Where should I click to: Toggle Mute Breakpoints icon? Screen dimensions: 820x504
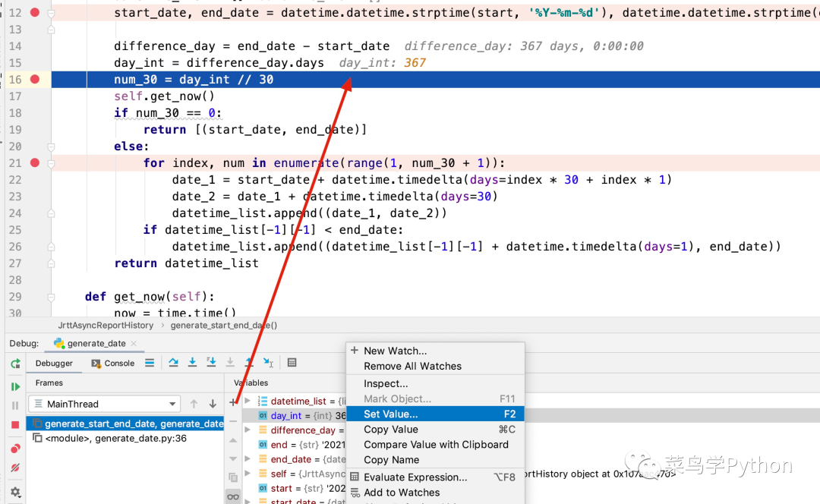coord(15,468)
